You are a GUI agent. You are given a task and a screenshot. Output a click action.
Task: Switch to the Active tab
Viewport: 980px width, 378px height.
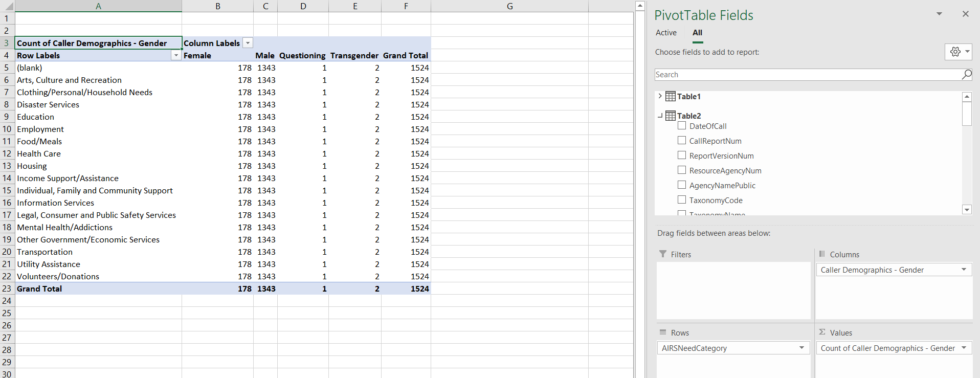[x=666, y=33]
